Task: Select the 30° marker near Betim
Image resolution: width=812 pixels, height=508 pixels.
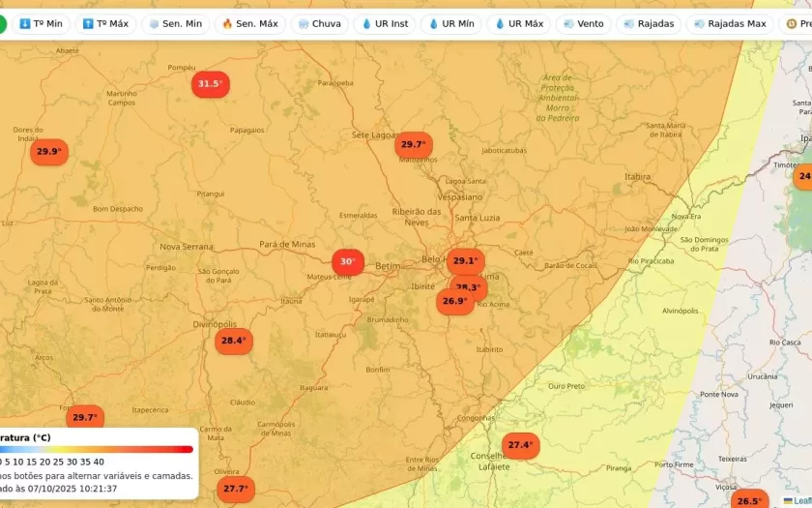Action: pos(347,262)
